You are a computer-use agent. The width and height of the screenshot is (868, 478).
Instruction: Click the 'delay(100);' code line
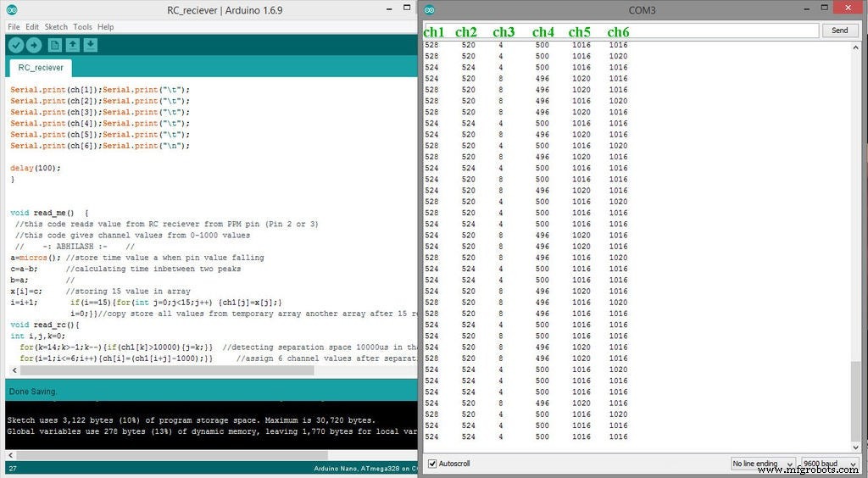point(36,168)
